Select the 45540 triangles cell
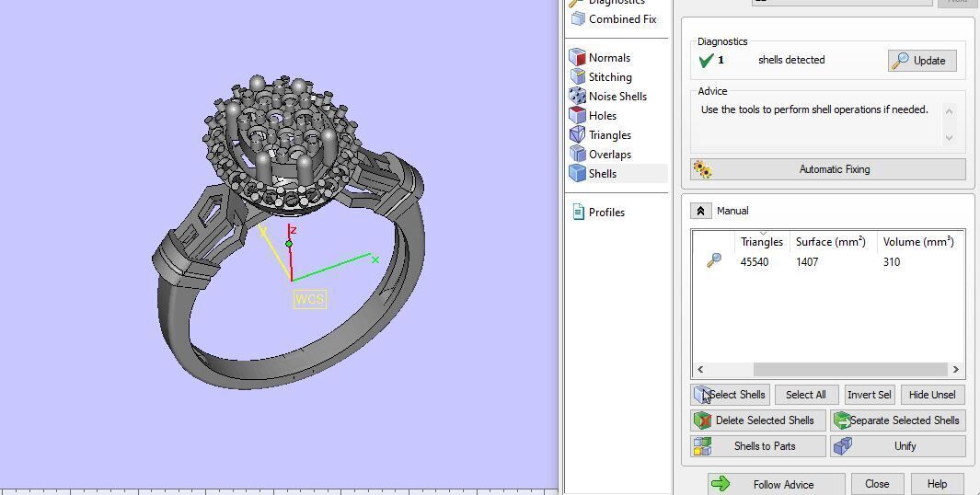The height and width of the screenshot is (495, 980). click(755, 262)
